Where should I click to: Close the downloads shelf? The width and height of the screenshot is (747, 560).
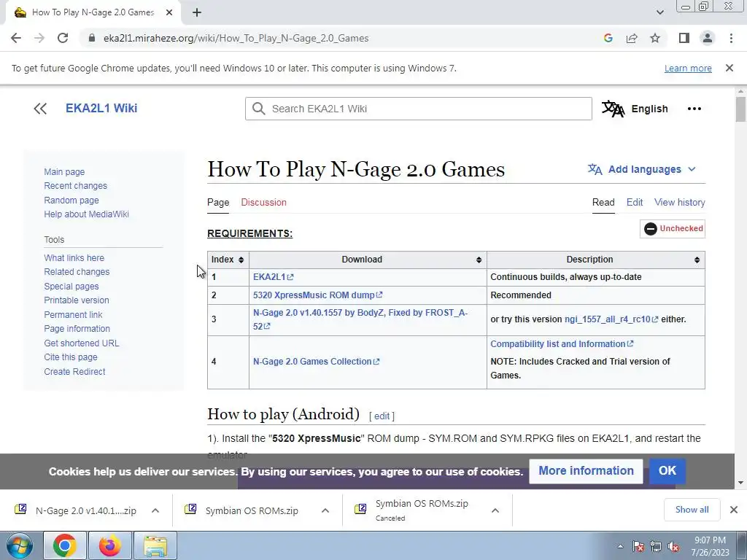pos(734,510)
